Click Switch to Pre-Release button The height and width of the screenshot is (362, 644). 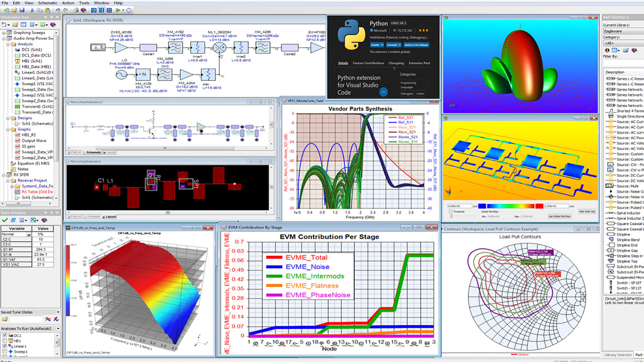pyautogui.click(x=416, y=45)
